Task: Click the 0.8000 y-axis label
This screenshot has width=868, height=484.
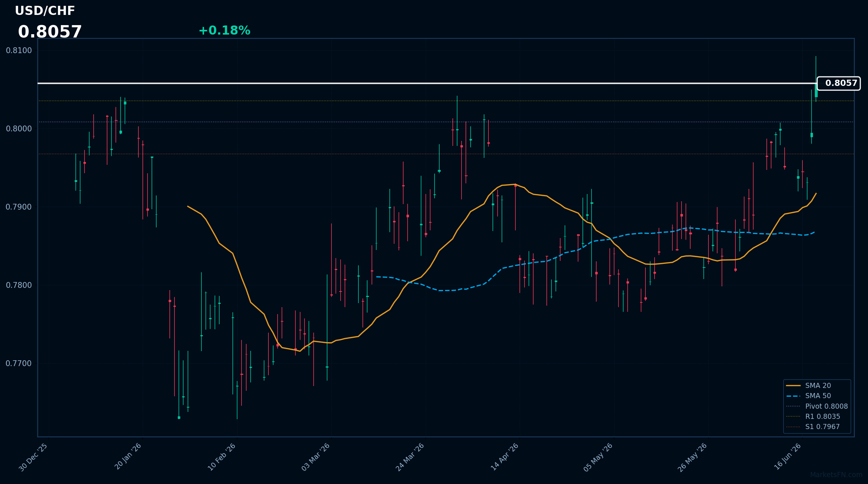Action: point(19,129)
